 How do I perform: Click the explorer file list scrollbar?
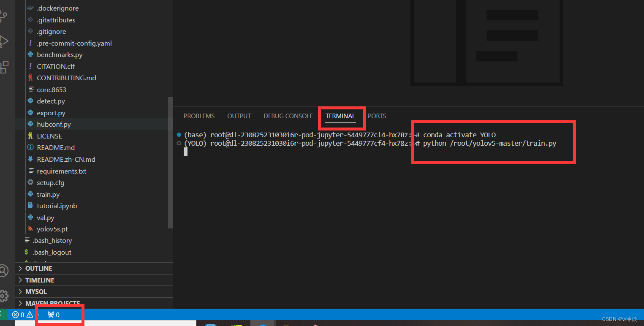(171, 163)
